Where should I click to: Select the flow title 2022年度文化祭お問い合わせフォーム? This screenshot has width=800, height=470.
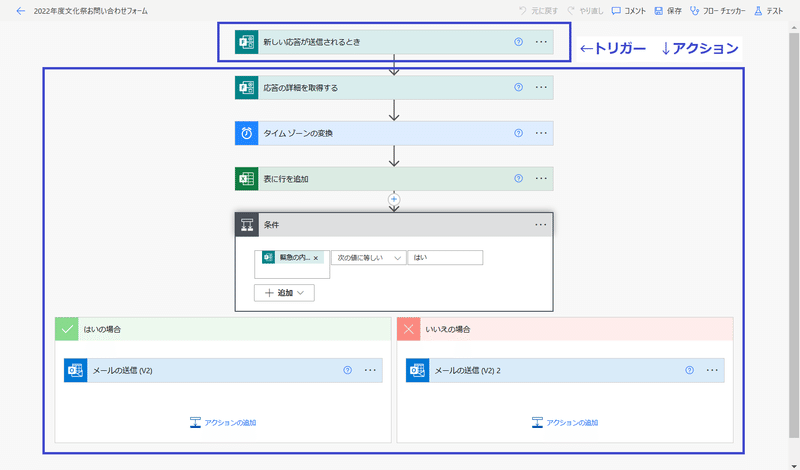point(91,11)
